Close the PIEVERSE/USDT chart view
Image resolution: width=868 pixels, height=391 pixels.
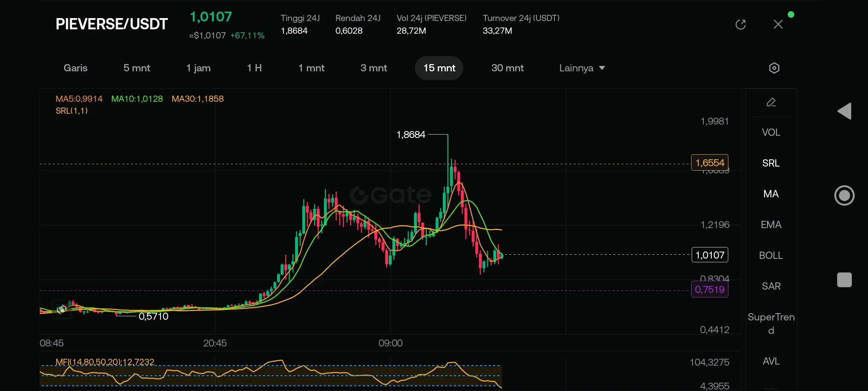point(778,25)
